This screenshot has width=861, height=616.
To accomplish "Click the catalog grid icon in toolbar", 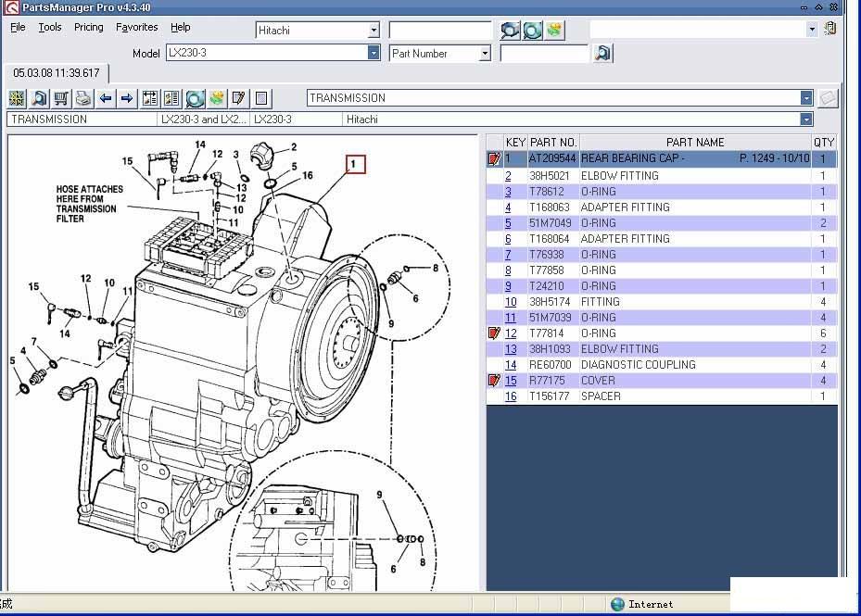I will (17, 98).
